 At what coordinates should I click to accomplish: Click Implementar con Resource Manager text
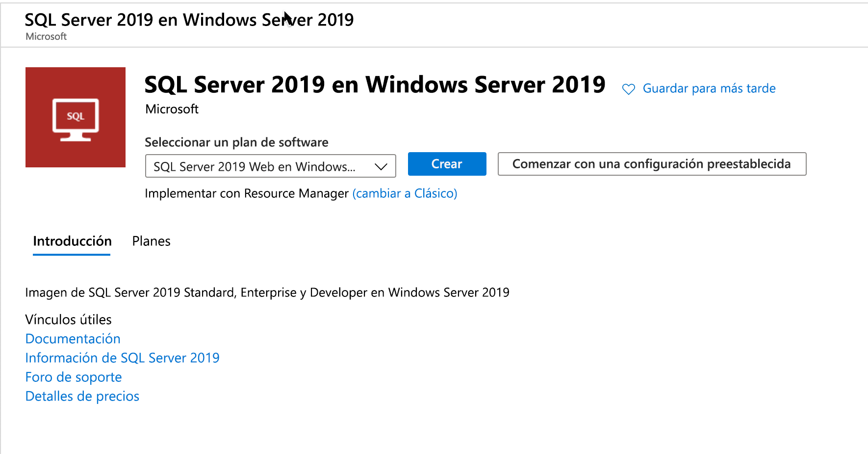click(x=246, y=193)
